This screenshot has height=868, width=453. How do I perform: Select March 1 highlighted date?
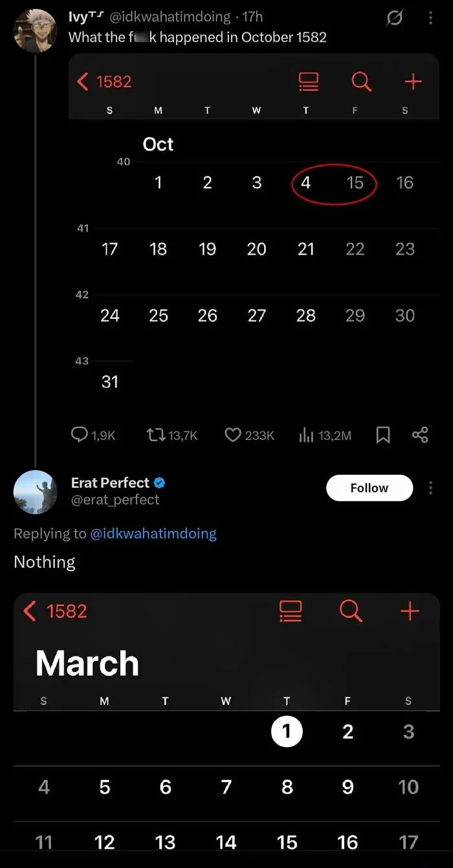coord(287,732)
